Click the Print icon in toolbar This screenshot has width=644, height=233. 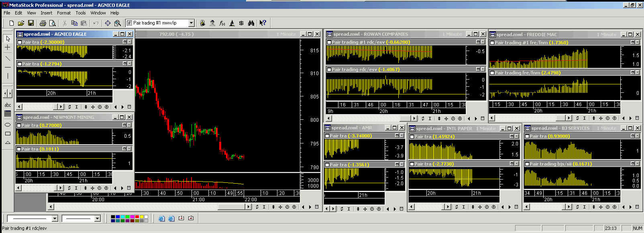point(43,23)
